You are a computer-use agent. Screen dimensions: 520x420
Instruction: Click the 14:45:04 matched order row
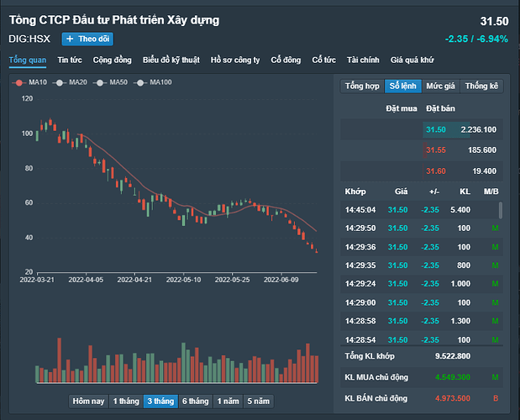click(420, 208)
